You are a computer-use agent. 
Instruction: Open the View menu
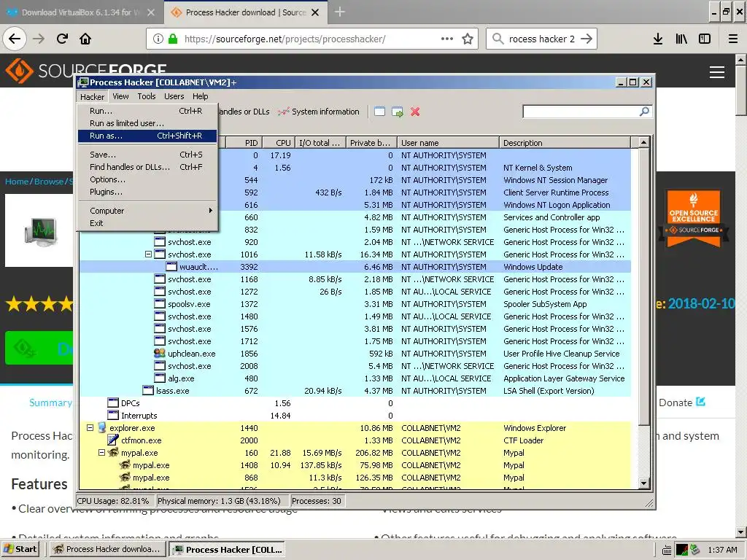click(x=120, y=96)
